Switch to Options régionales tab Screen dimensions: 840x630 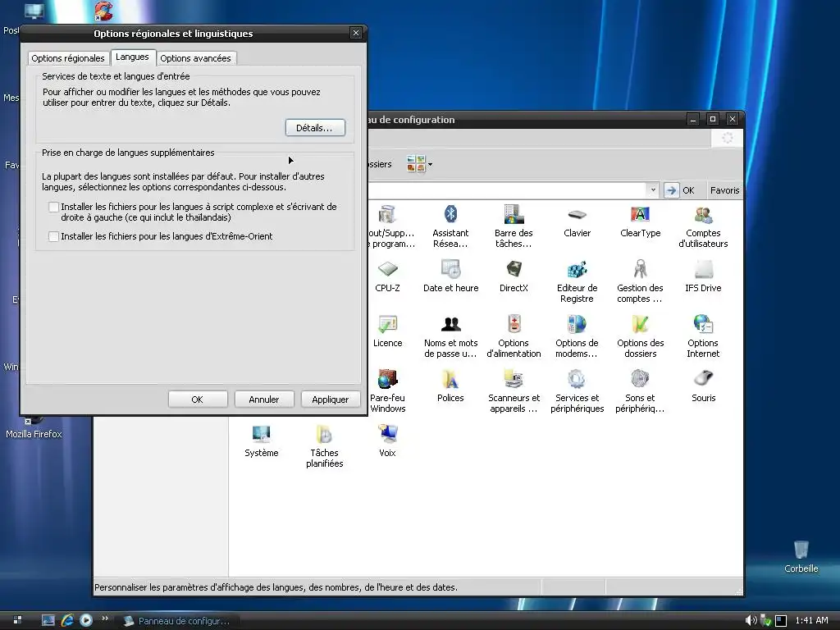68,58
